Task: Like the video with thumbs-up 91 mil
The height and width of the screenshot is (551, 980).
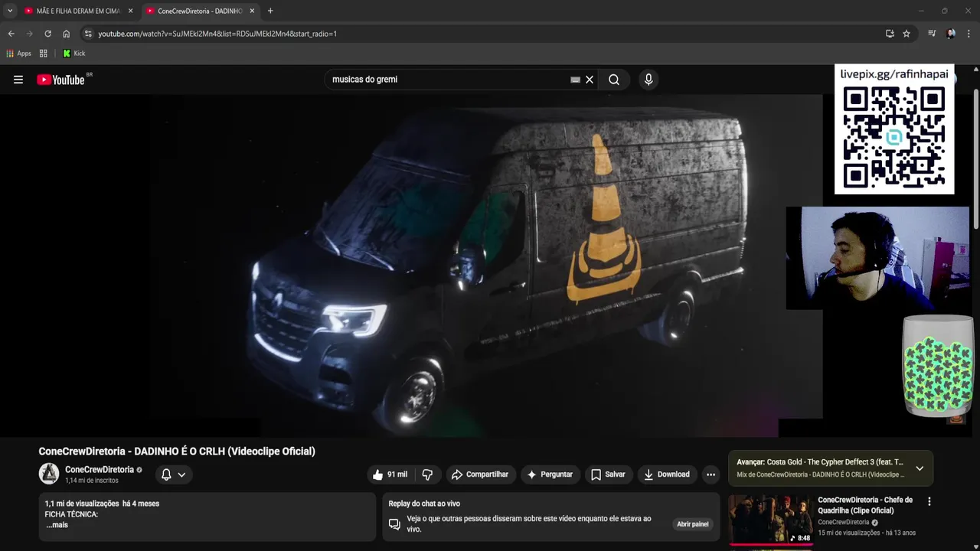Action: pyautogui.click(x=390, y=474)
